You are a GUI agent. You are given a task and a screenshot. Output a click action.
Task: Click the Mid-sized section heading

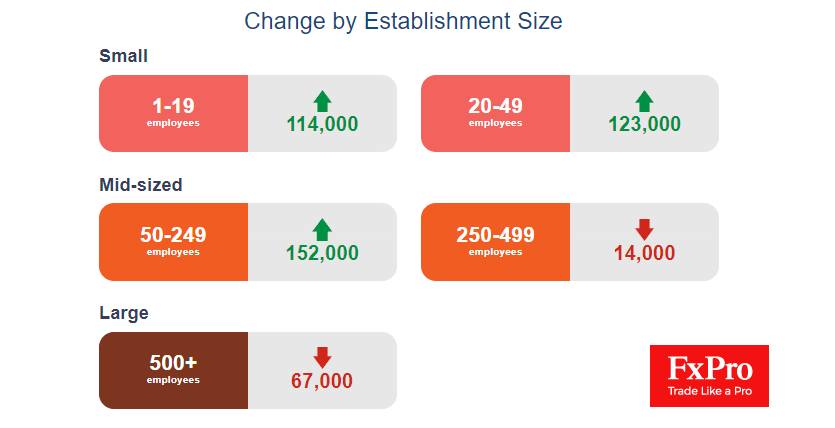141,185
